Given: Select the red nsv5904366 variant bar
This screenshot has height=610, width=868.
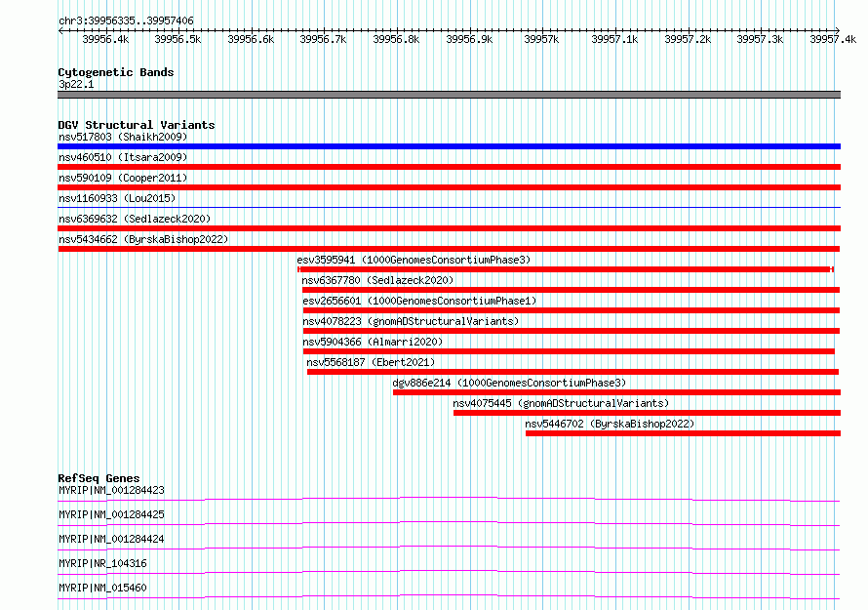Looking at the screenshot, I should (x=569, y=351).
